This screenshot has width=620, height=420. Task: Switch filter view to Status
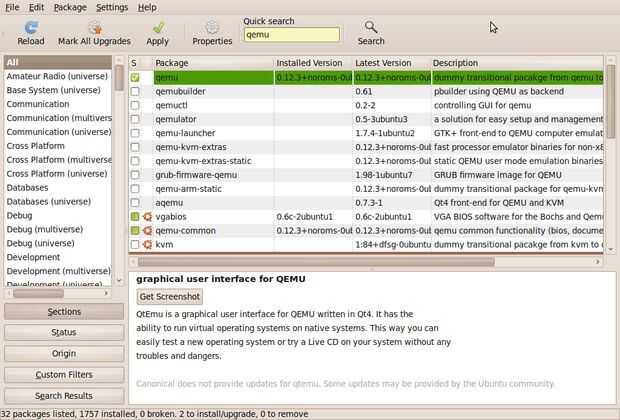[64, 332]
